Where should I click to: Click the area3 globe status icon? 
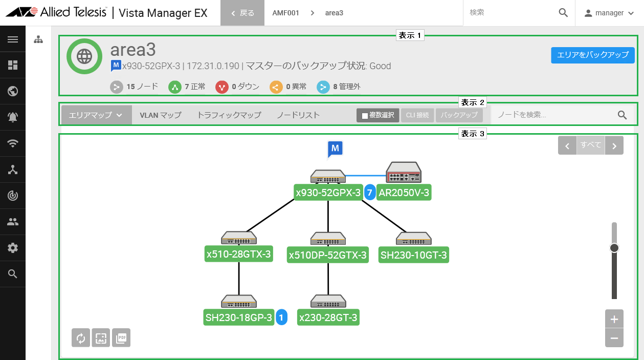(x=84, y=56)
